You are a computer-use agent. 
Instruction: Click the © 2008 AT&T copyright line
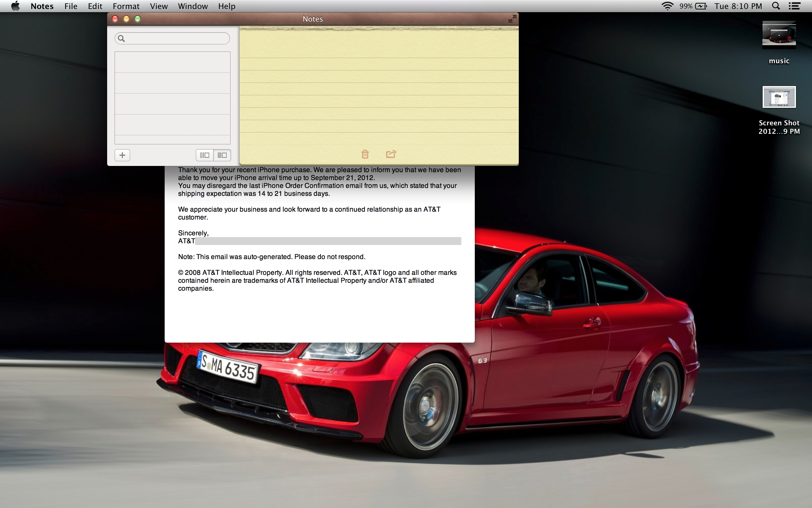point(317,272)
